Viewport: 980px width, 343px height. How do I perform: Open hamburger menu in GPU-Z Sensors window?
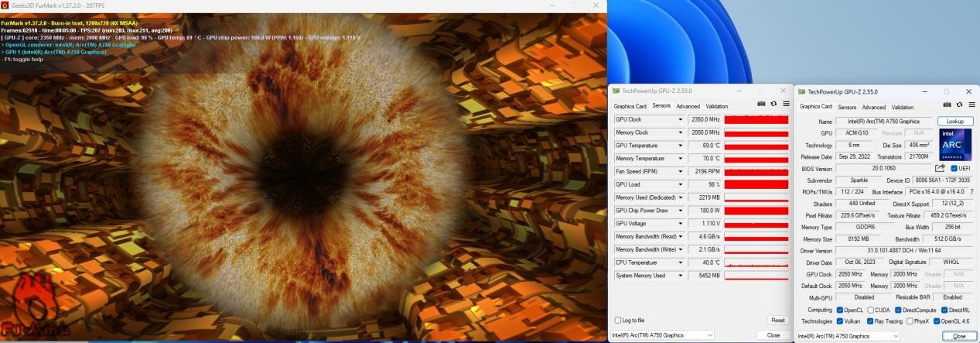click(786, 104)
